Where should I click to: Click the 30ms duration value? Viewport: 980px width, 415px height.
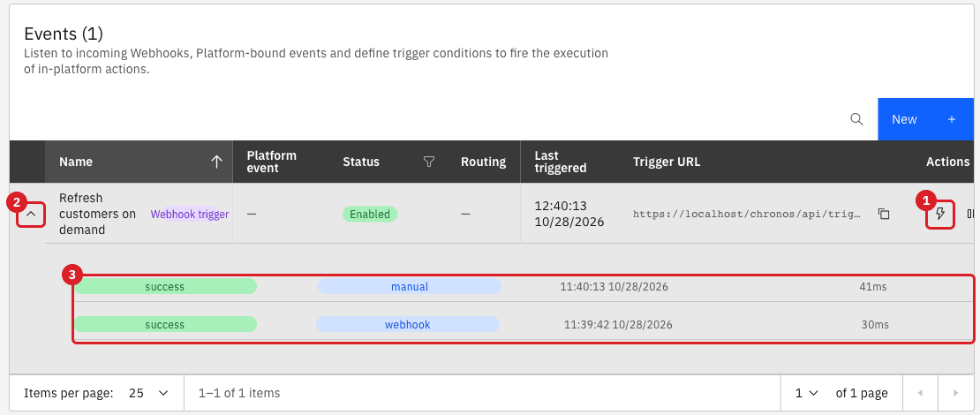click(875, 324)
